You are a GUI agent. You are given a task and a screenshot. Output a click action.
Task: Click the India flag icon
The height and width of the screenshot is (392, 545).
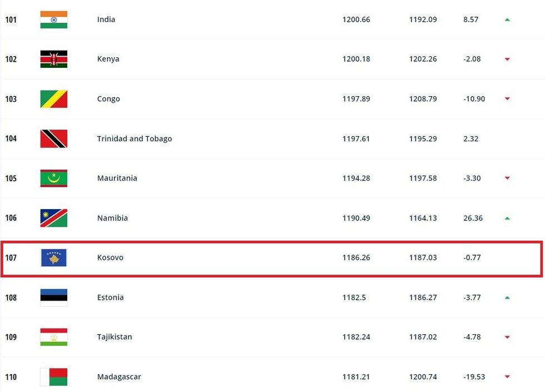(x=54, y=19)
